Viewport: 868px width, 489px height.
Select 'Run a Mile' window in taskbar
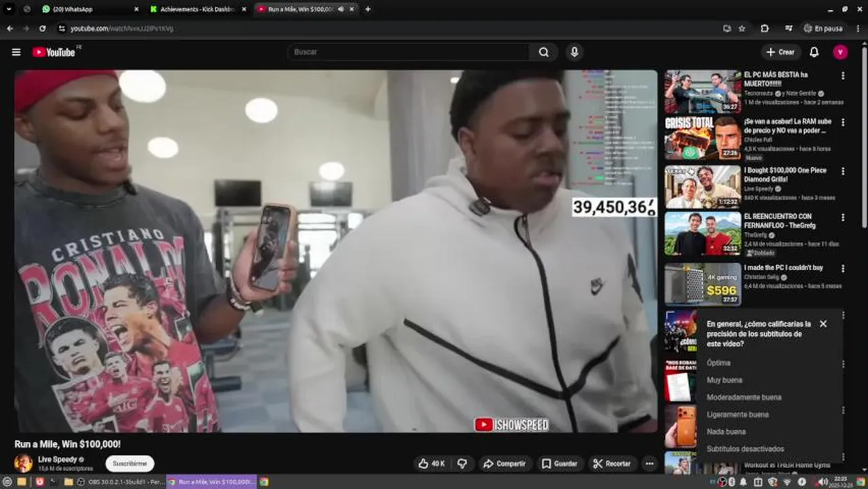[x=211, y=482]
